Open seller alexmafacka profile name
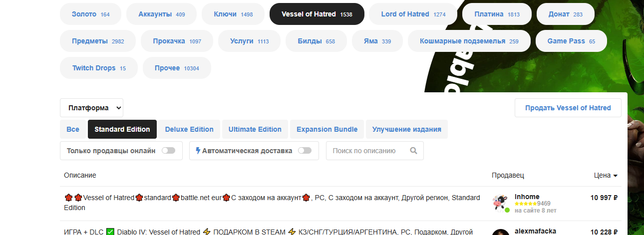This screenshot has width=644, height=235. (x=535, y=232)
